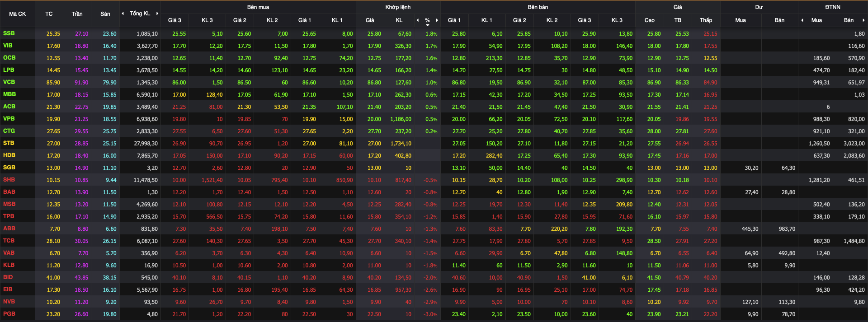
Task: Sort by the % change column header
Action: pyautogui.click(x=427, y=21)
